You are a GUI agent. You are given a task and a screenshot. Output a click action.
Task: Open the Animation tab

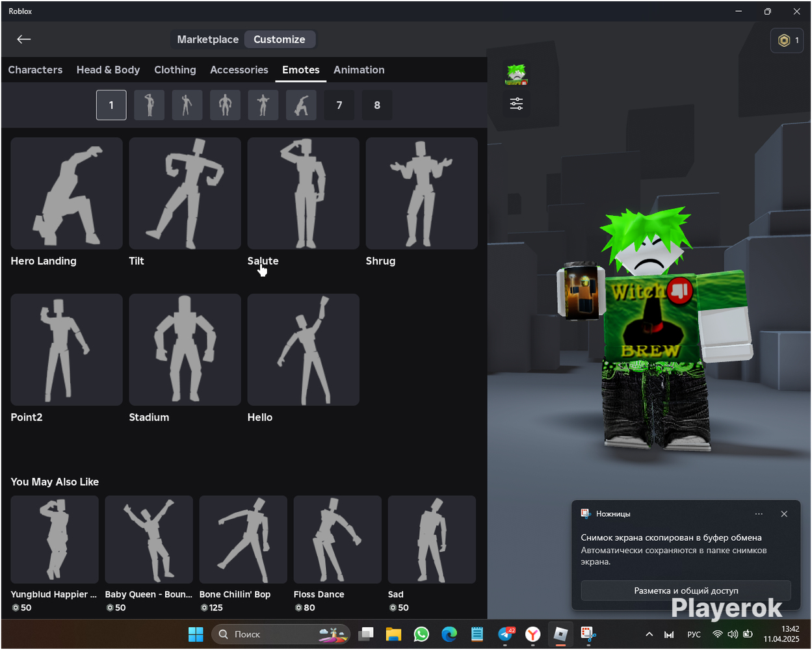(x=359, y=70)
